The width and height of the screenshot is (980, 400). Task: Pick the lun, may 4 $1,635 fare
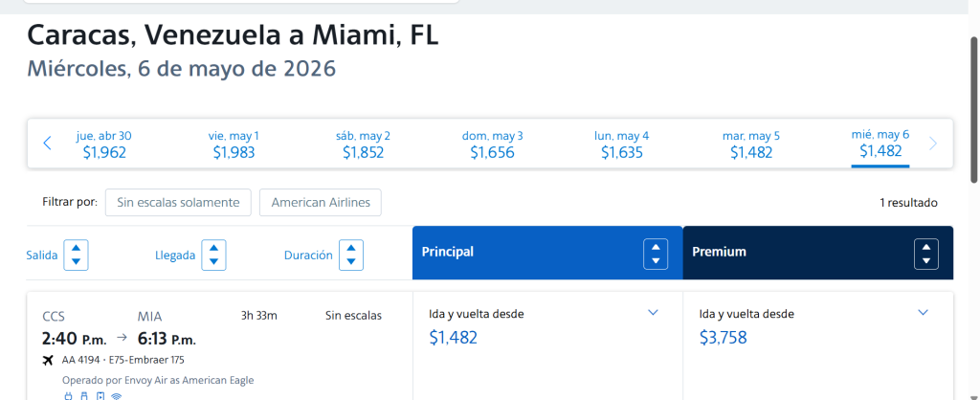(x=621, y=144)
